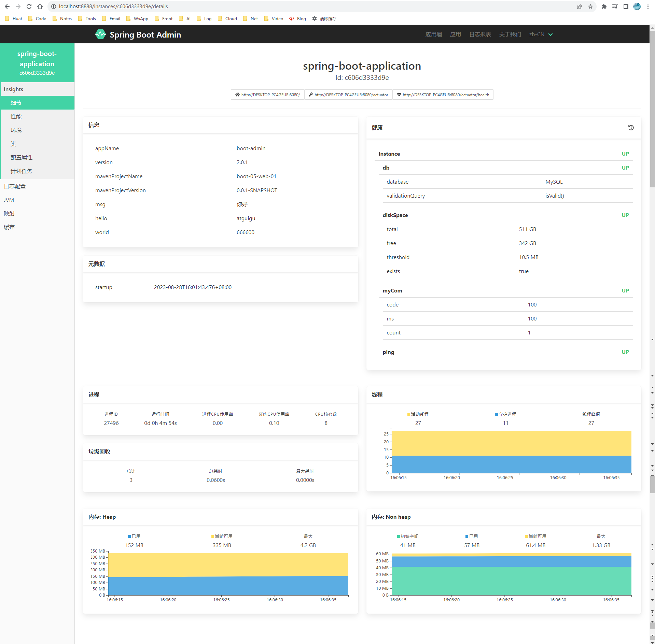Open the 应用墙 navigation item
The height and width of the screenshot is (644, 655).
click(433, 34)
